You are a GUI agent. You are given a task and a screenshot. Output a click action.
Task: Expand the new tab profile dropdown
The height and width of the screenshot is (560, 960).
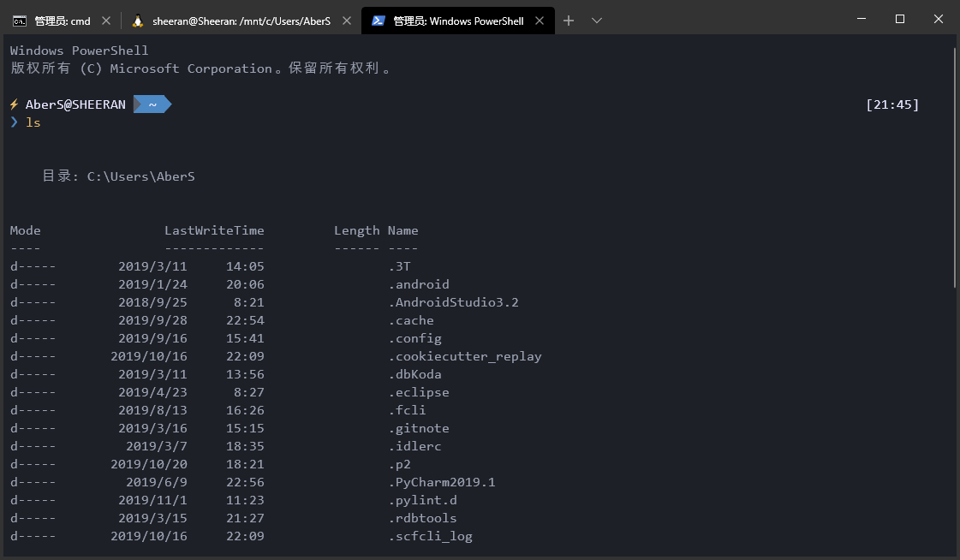click(597, 21)
